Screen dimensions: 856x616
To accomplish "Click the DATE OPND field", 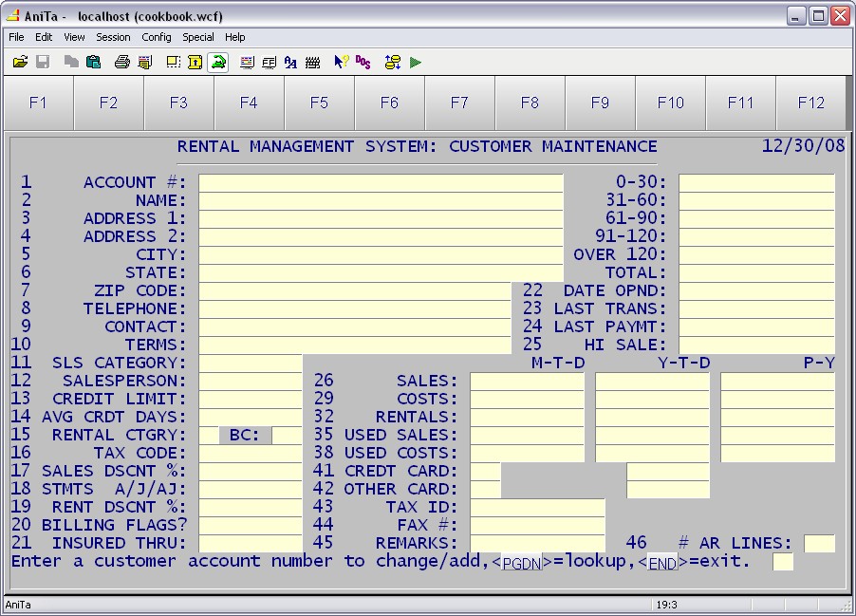I will coord(756,291).
